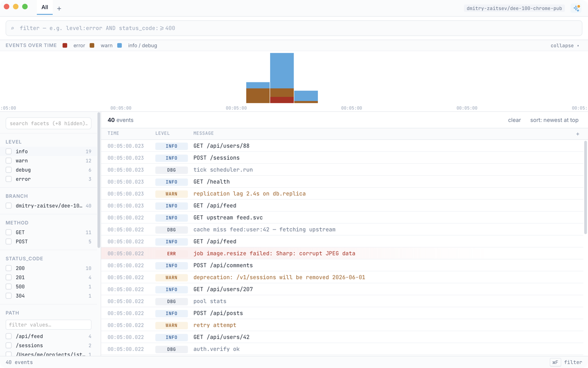The width and height of the screenshot is (588, 368).
Task: Select the tick scheduler.run log row
Action: point(342,170)
